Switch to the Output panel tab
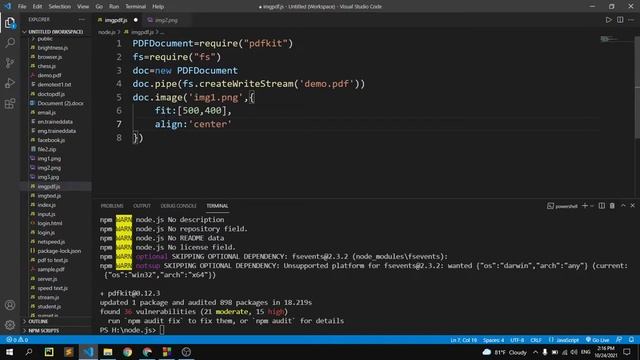 (x=142, y=206)
